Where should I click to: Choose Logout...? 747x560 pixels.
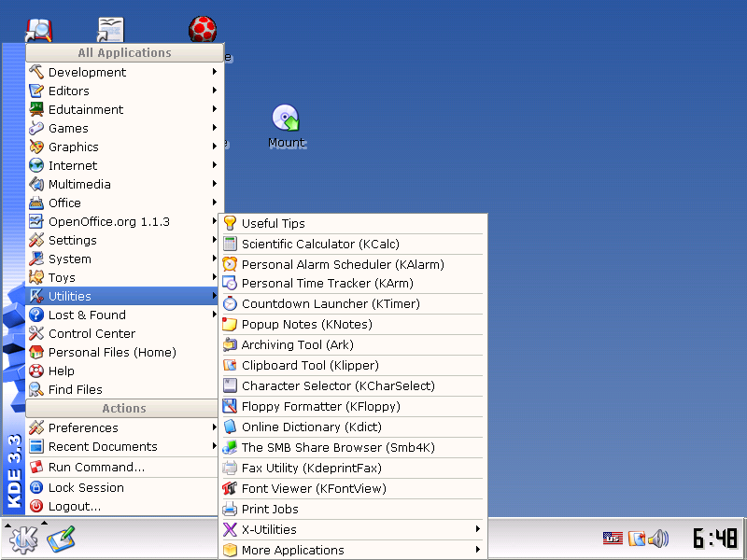coord(122,506)
